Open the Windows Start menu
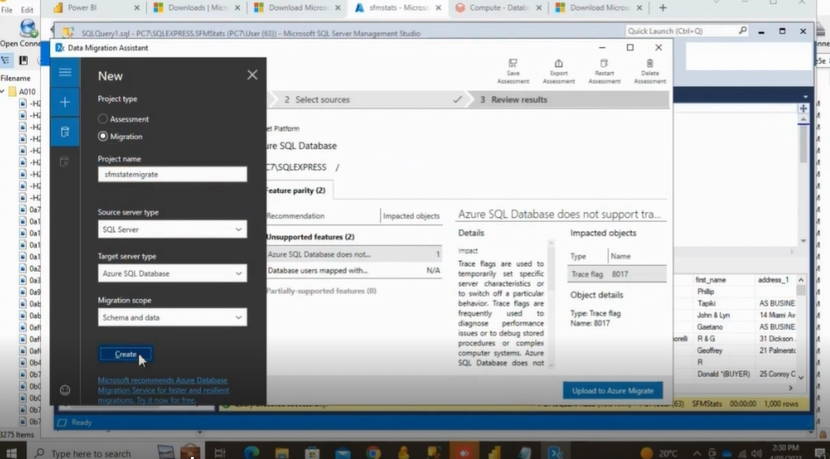The height and width of the screenshot is (459, 830). coord(11,453)
